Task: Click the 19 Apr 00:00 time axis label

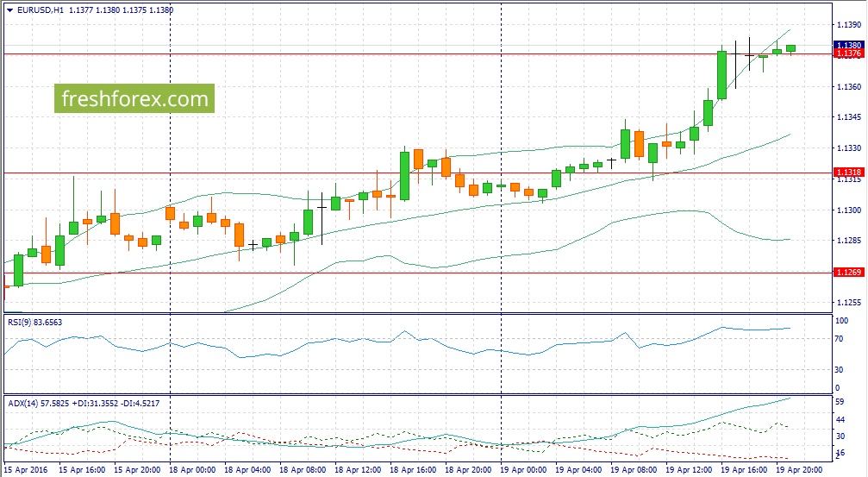Action: click(x=524, y=470)
